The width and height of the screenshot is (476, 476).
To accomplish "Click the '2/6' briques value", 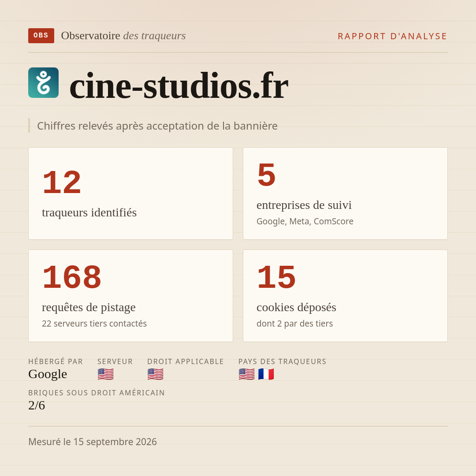I will click(37, 405).
